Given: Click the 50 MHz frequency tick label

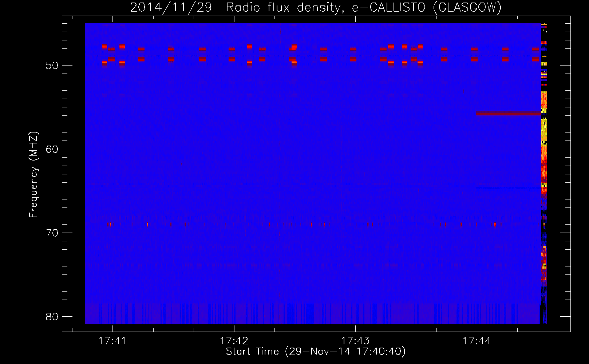Looking at the screenshot, I should 52,66.
